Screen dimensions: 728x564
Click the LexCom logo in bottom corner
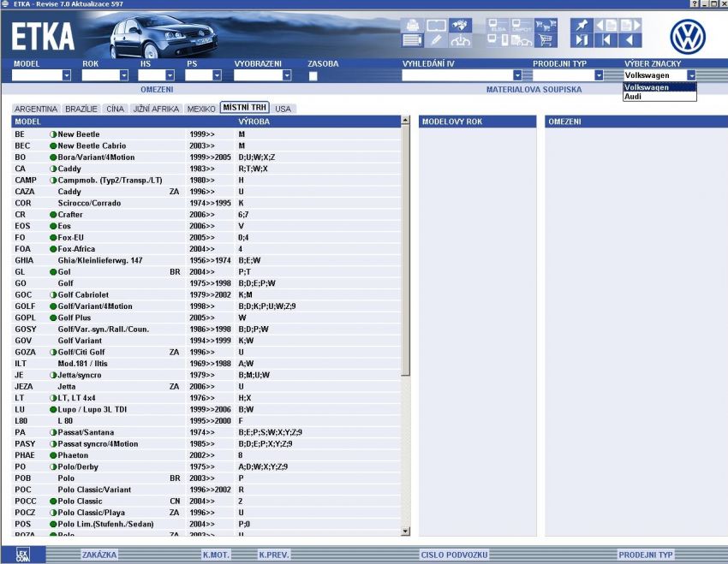pos(23,555)
